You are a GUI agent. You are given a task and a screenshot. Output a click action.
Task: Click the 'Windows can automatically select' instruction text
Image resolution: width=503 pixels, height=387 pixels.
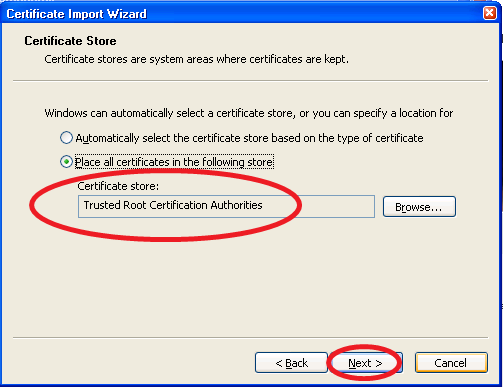coord(249,113)
